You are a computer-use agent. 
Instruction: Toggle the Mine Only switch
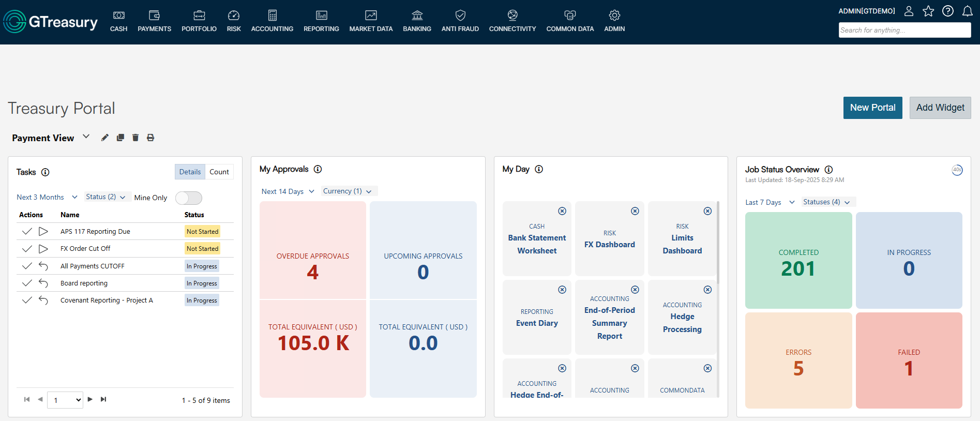(x=189, y=198)
